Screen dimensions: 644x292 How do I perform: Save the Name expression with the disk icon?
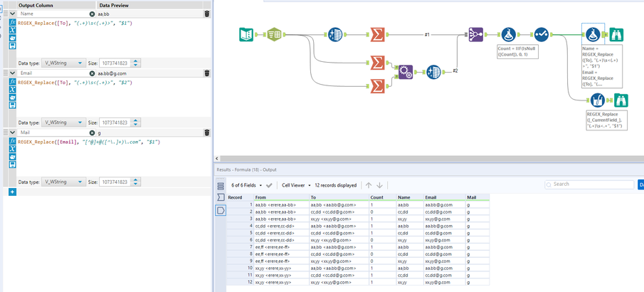tap(12, 46)
